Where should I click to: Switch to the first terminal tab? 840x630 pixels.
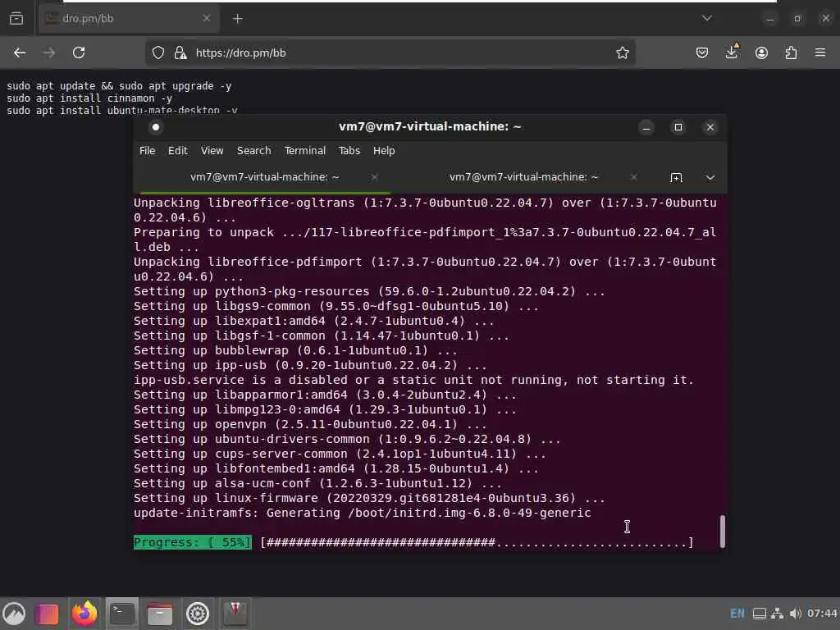click(x=265, y=177)
